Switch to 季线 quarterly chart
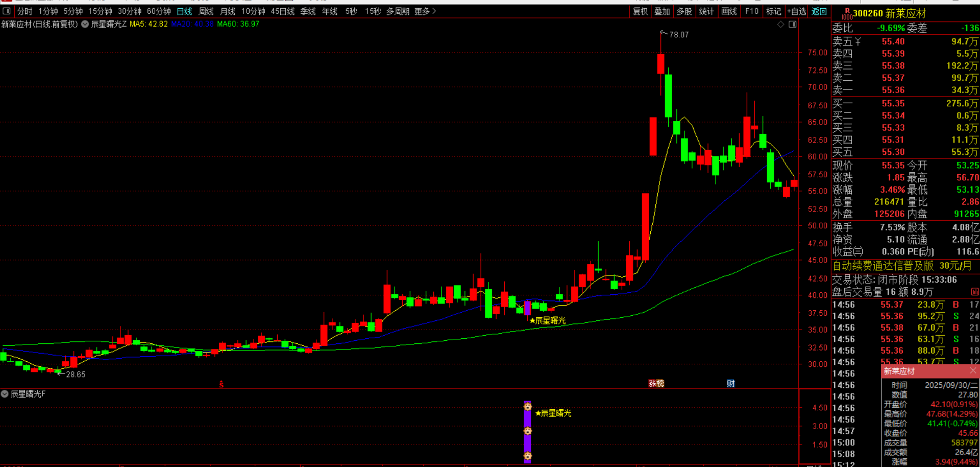 tap(308, 11)
